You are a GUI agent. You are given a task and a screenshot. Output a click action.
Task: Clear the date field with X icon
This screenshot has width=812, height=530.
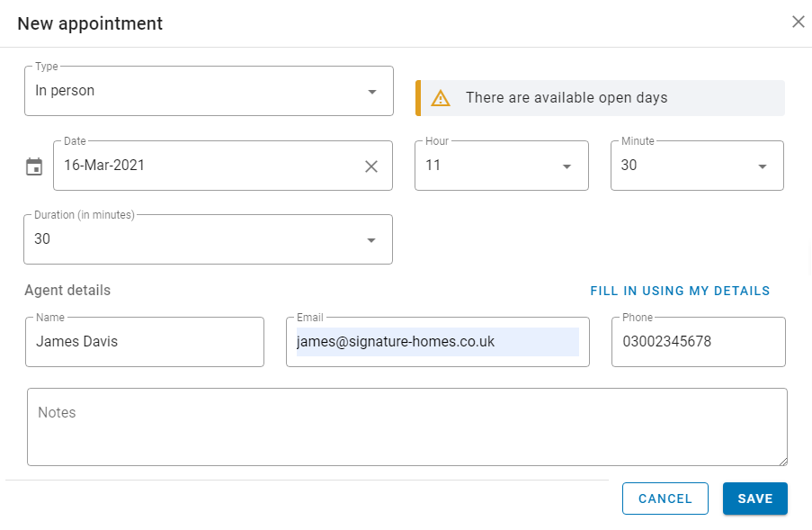click(371, 166)
